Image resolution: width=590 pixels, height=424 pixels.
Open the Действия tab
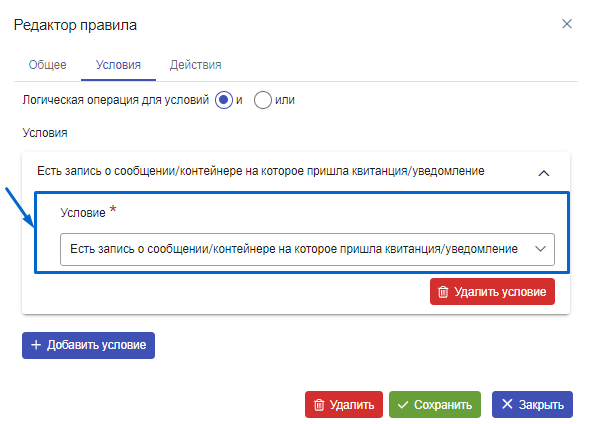coord(195,65)
